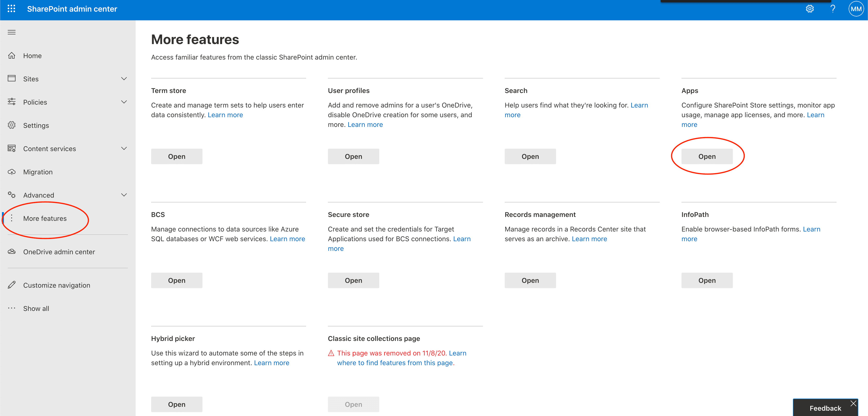Open the MM account avatar
The image size is (868, 416).
coord(856,9)
